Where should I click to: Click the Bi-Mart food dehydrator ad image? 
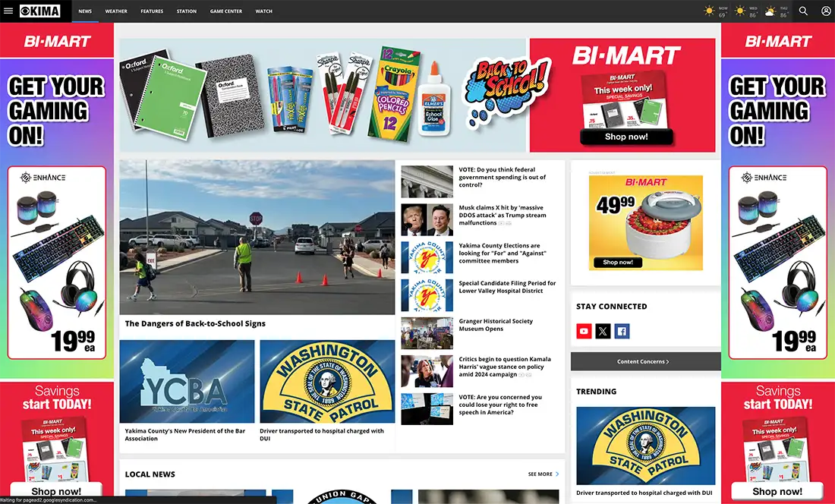pos(645,222)
